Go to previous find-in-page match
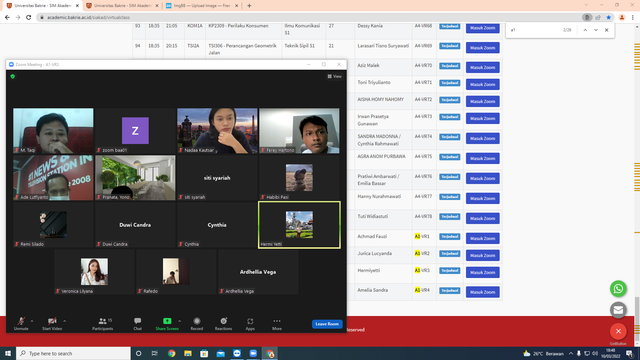640x360 pixels. click(x=585, y=30)
